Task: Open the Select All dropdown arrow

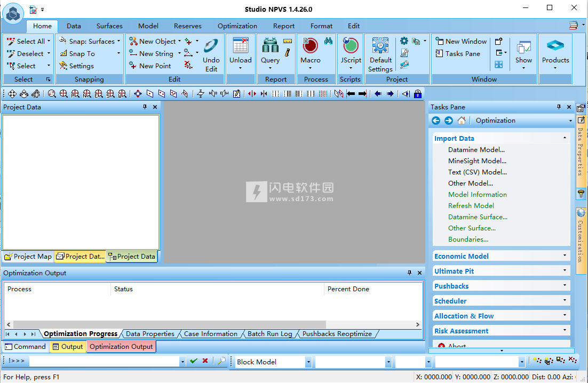Action: [x=49, y=41]
